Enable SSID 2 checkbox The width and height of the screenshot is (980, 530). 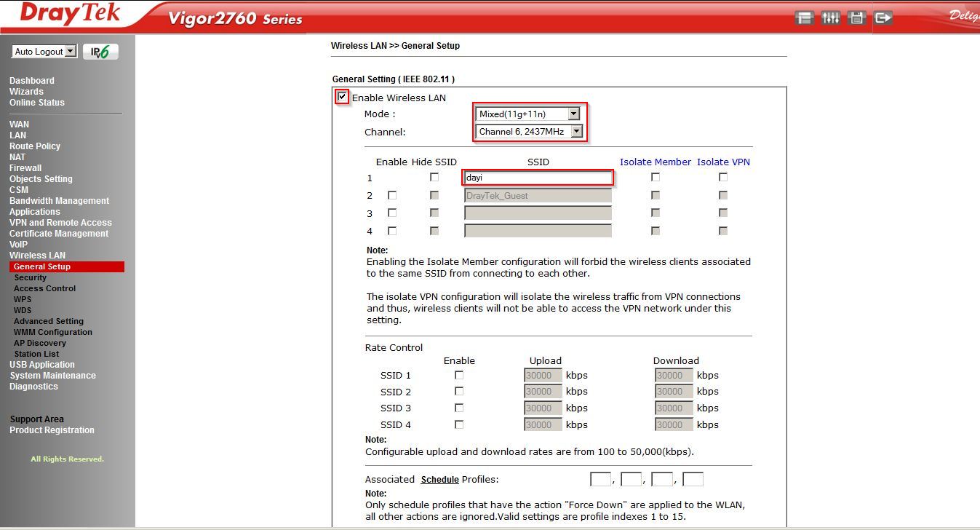click(392, 195)
